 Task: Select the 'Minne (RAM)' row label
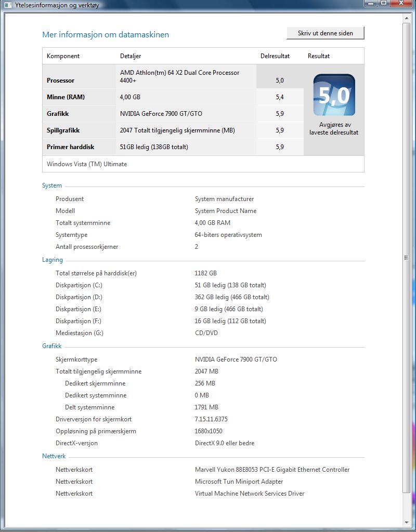(66, 97)
